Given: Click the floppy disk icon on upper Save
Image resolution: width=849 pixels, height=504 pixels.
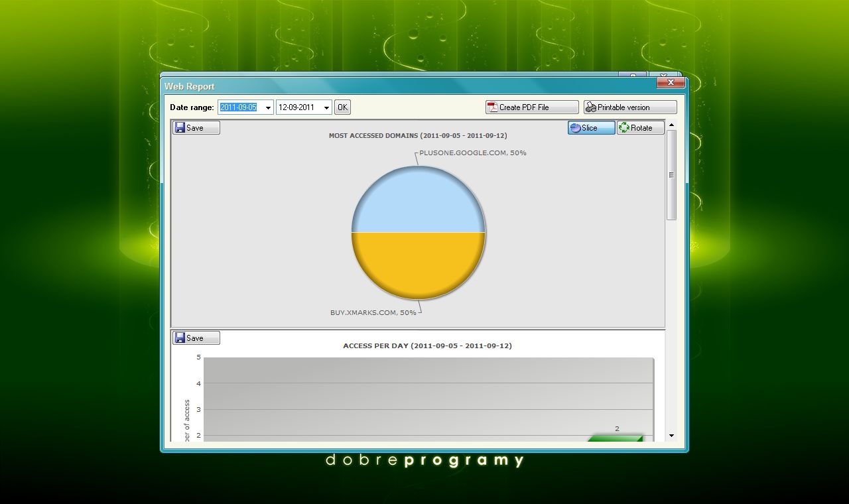Looking at the screenshot, I should (180, 128).
